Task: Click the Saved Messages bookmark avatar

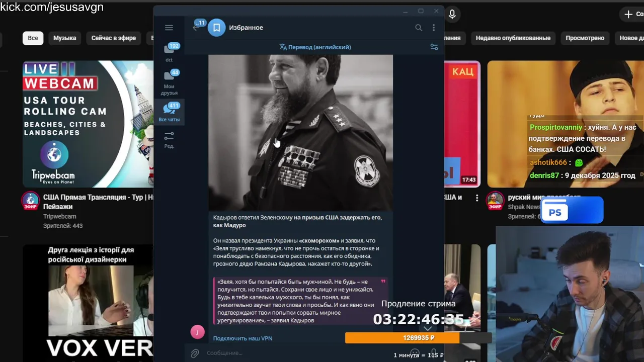Action: [216, 28]
